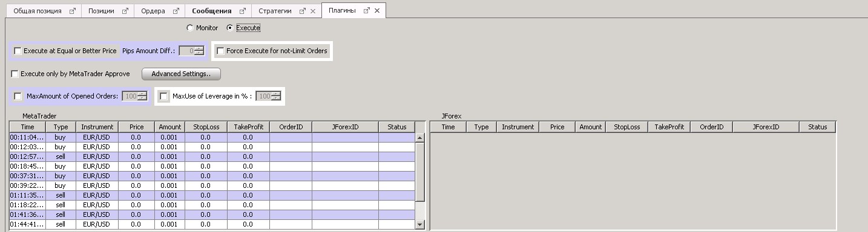Click JForex table Instrument column header
The height and width of the screenshot is (232, 868).
pos(518,127)
